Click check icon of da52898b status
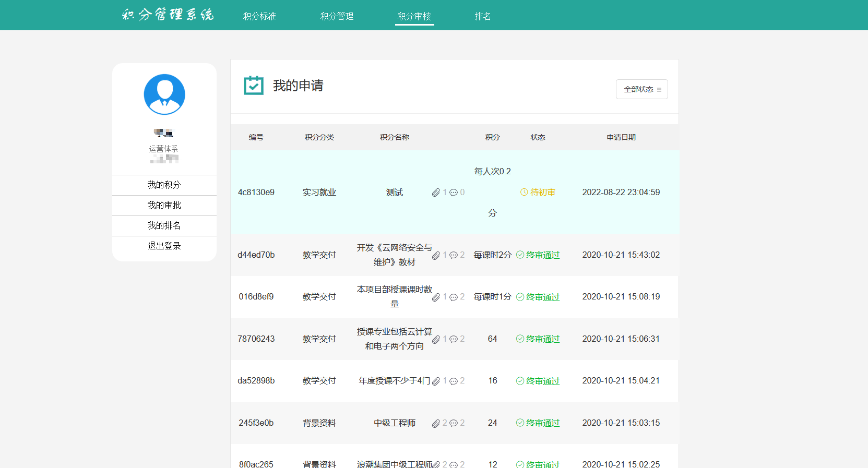Image resolution: width=868 pixels, height=468 pixels. (520, 381)
